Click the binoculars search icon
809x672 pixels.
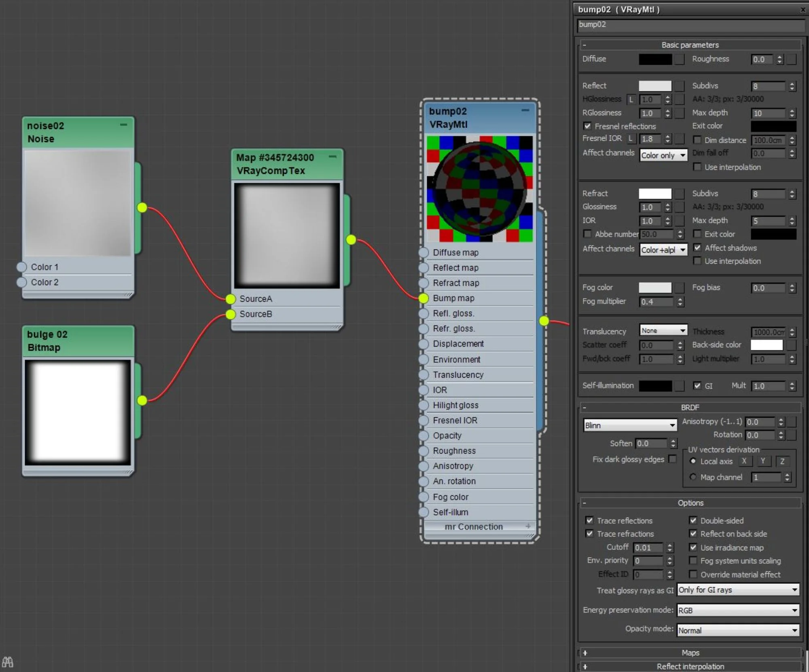tap(7, 662)
